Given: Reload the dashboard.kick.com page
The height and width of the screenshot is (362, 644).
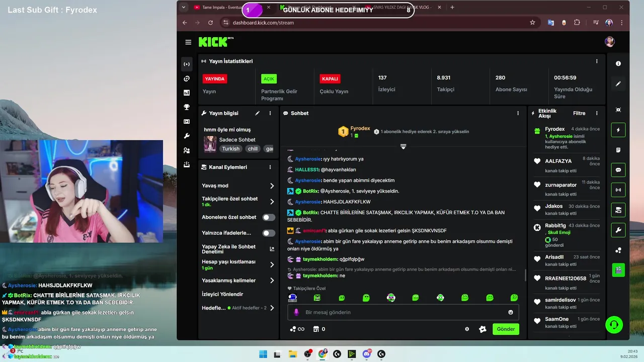Looking at the screenshot, I should (210, 23).
